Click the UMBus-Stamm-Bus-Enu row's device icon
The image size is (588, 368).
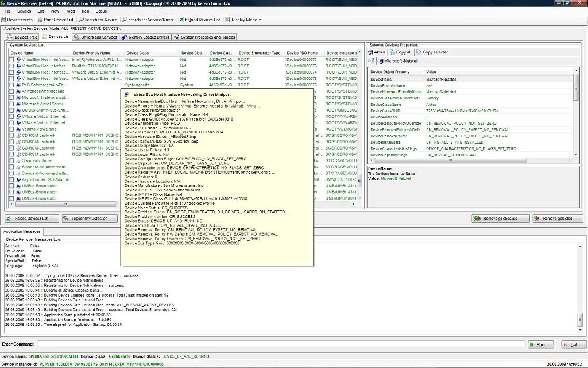point(18,110)
